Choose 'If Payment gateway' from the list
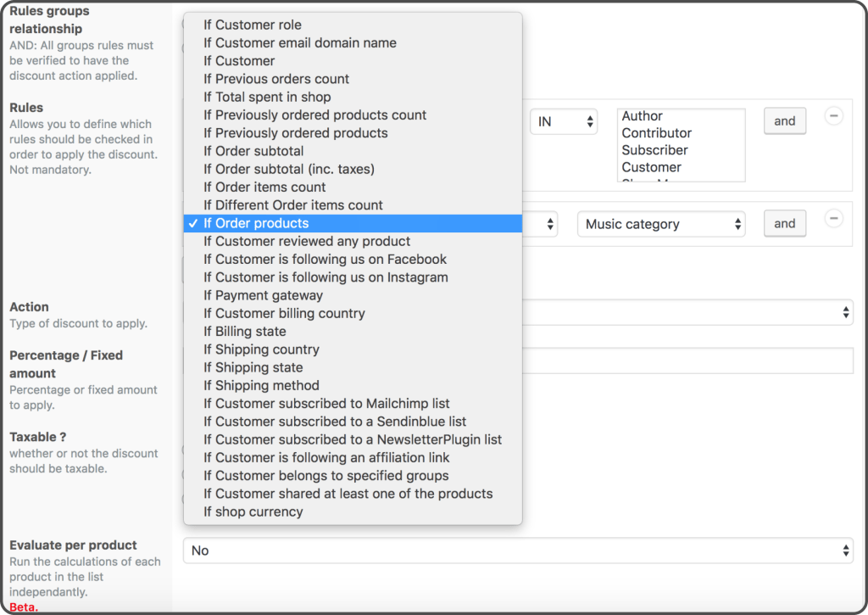The image size is (868, 615). [x=263, y=295]
